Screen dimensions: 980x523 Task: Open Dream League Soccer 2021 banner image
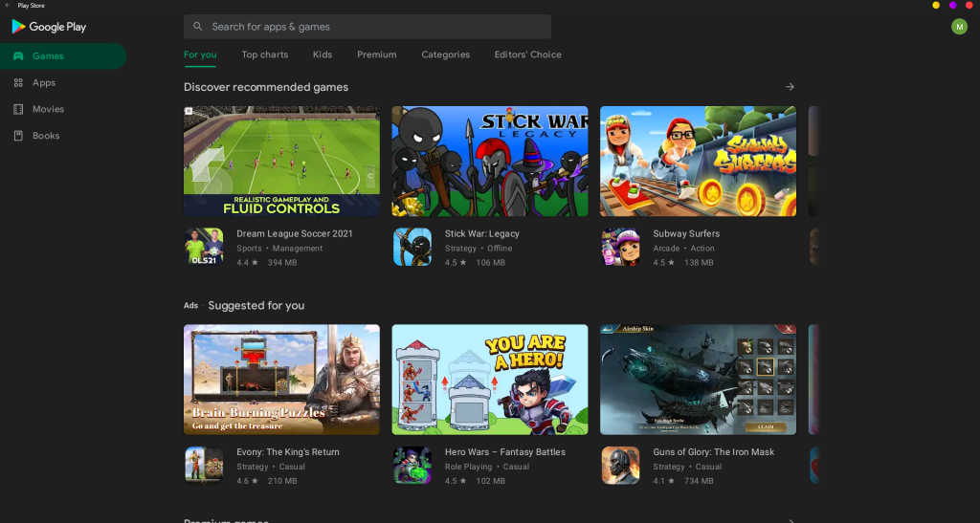point(282,161)
